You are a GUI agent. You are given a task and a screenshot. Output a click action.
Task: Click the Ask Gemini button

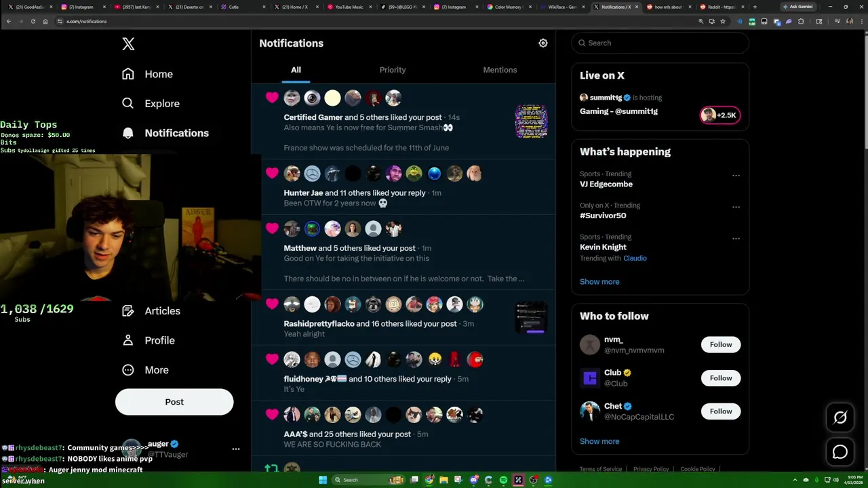pyautogui.click(x=797, y=7)
